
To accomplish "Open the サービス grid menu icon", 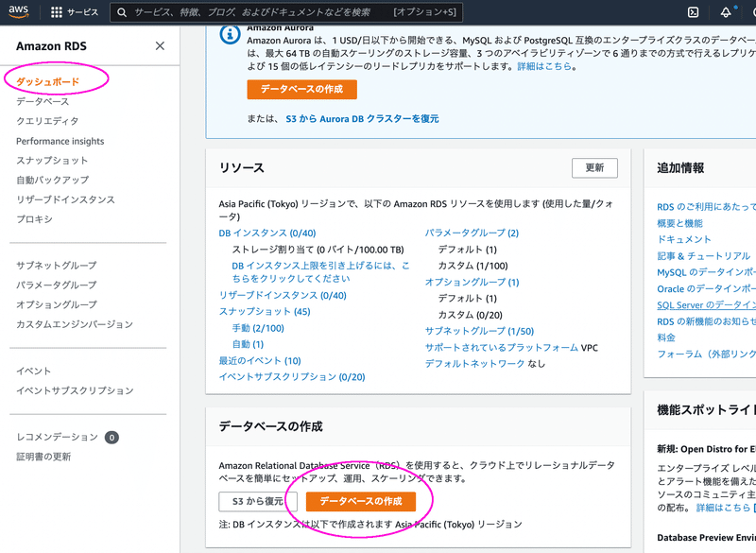I will 57,12.
